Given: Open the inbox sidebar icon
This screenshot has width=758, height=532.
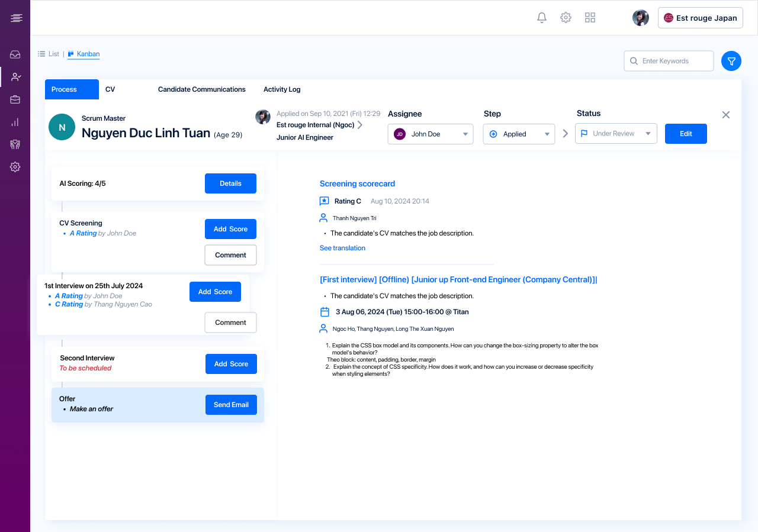Looking at the screenshot, I should coord(15,54).
